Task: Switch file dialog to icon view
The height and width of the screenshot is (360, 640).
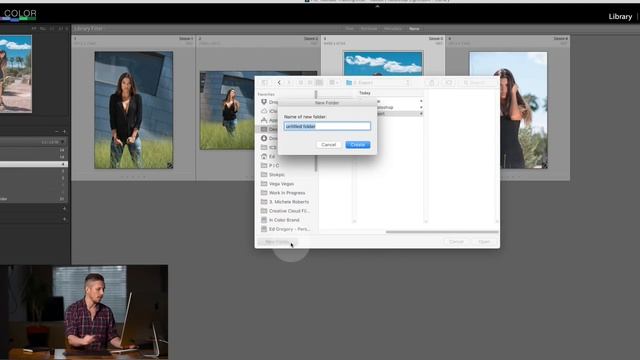Action: (301, 82)
